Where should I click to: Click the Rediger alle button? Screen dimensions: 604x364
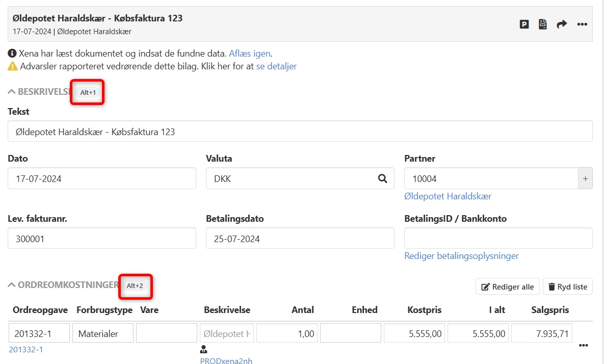507,287
